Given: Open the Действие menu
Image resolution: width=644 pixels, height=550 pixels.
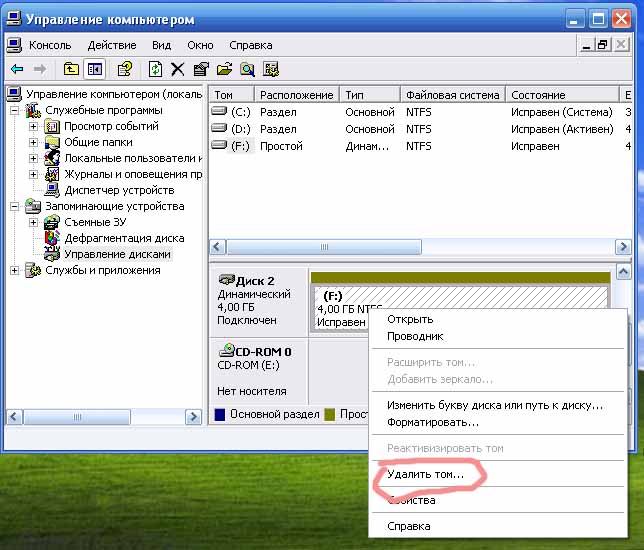Looking at the screenshot, I should point(111,45).
